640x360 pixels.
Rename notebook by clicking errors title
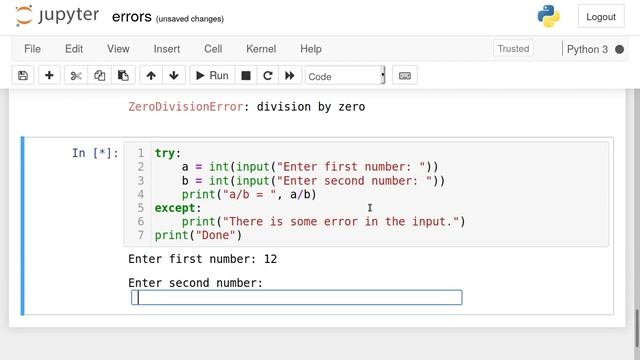[131, 17]
